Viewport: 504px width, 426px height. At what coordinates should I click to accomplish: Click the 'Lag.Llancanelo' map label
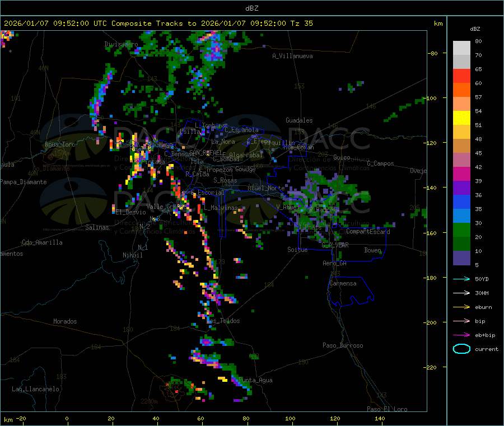(x=36, y=389)
